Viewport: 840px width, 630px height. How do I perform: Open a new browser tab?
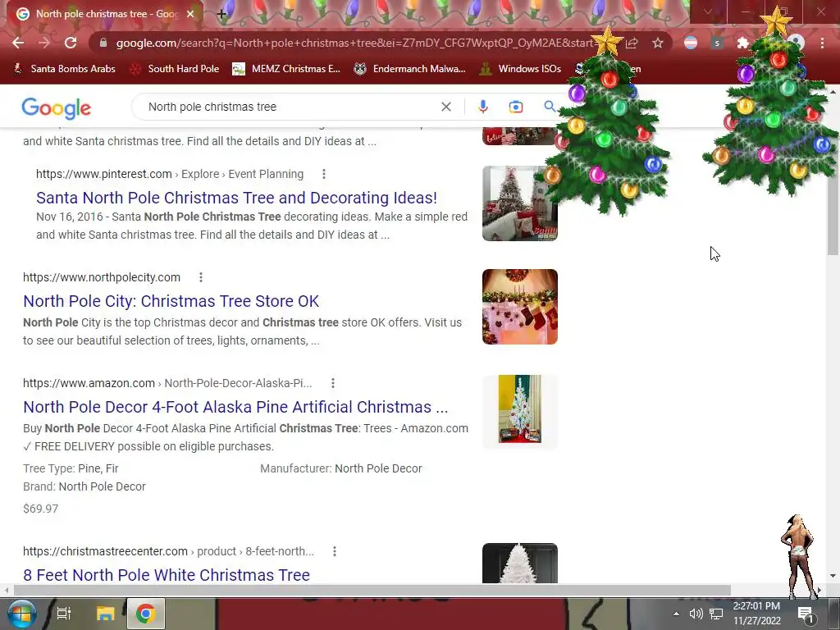click(x=221, y=14)
